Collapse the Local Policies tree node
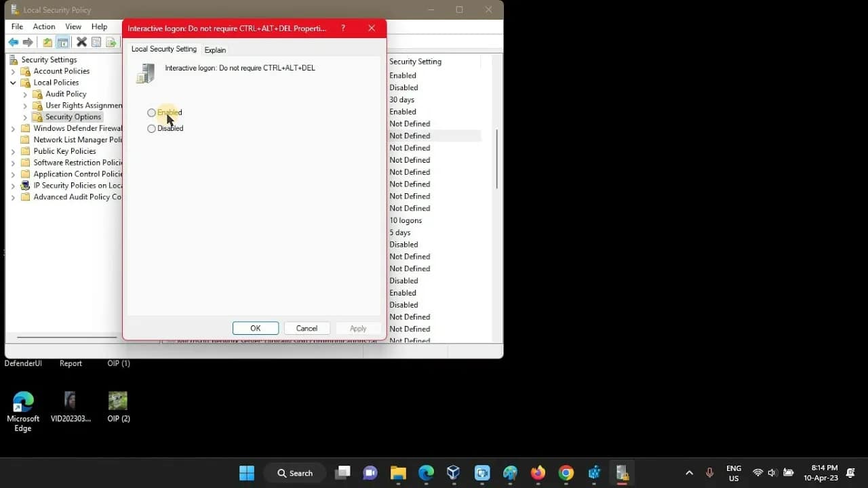This screenshot has height=488, width=868. point(12,82)
